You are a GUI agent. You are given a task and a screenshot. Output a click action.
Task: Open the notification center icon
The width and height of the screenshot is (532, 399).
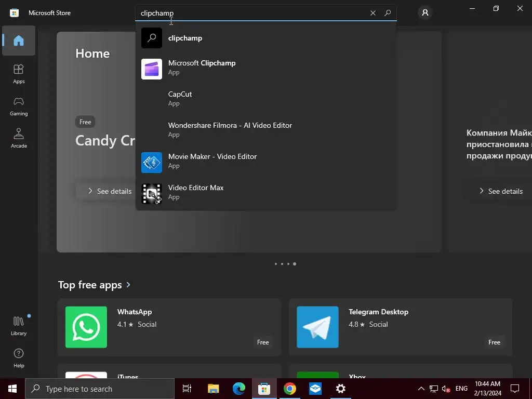coord(515,389)
